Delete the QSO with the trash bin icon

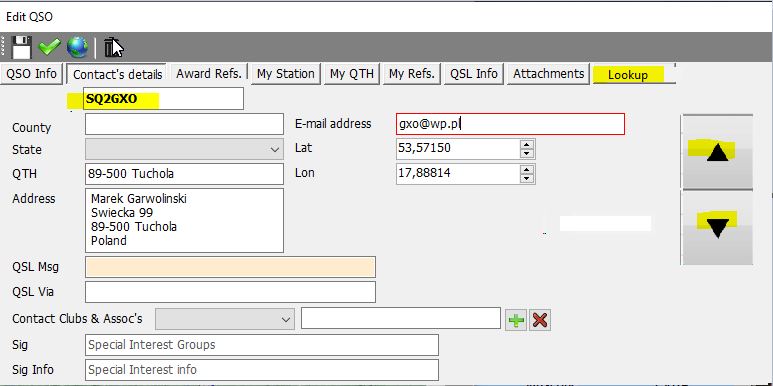(x=113, y=47)
